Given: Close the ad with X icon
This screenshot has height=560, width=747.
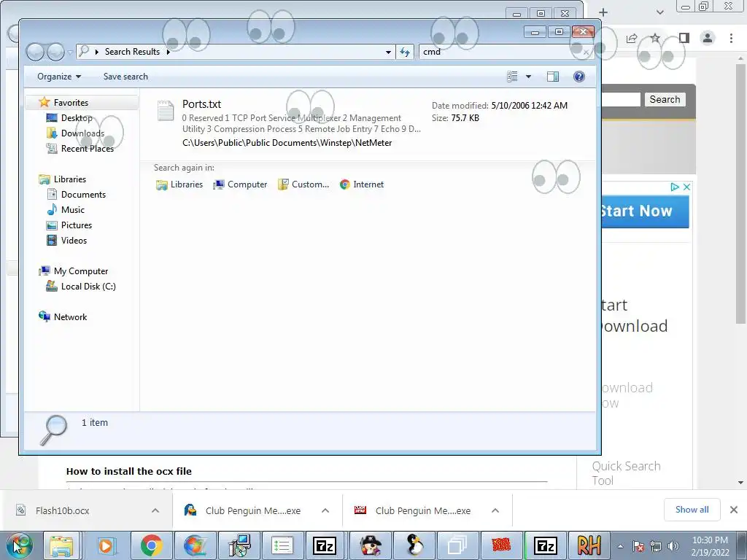Looking at the screenshot, I should point(686,187).
